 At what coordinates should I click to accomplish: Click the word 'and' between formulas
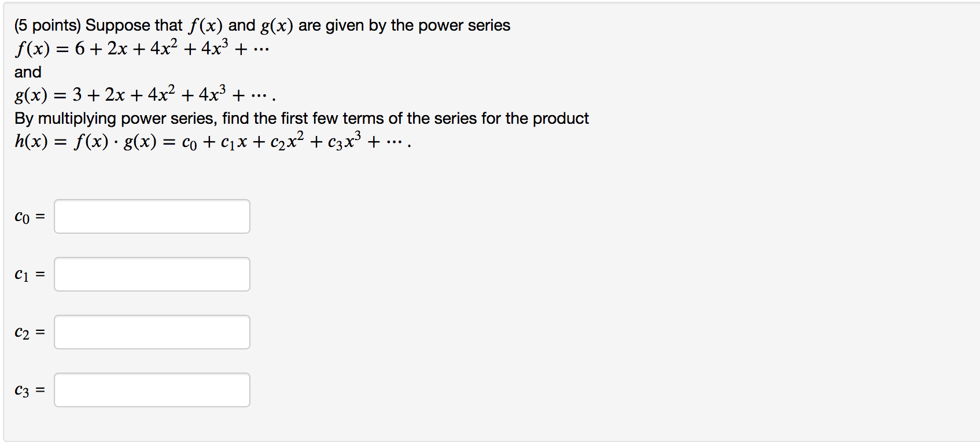tap(27, 72)
